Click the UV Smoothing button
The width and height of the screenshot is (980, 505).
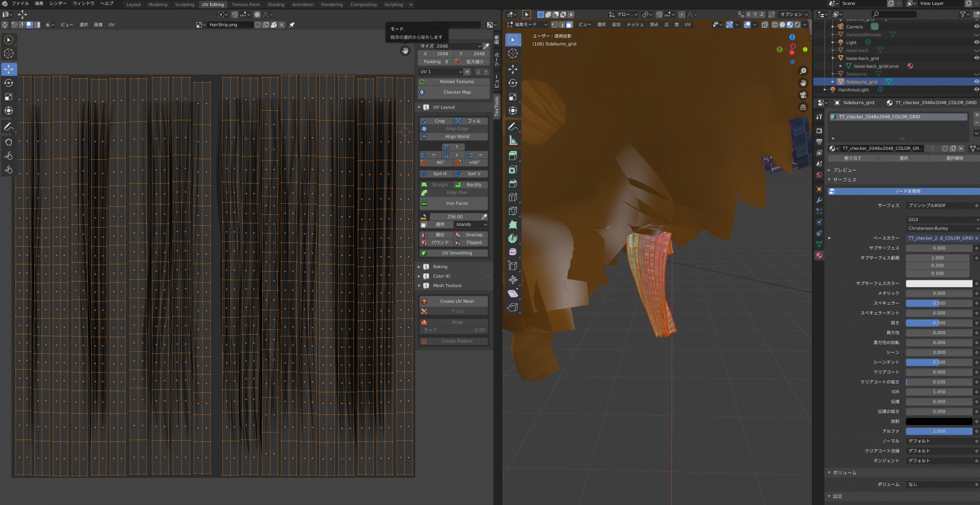pyautogui.click(x=454, y=253)
